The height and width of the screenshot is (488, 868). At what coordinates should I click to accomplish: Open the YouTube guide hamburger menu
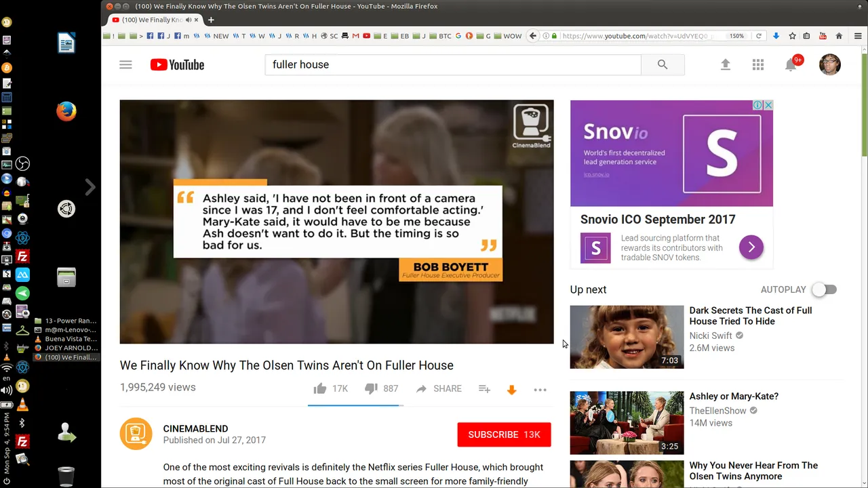(125, 64)
